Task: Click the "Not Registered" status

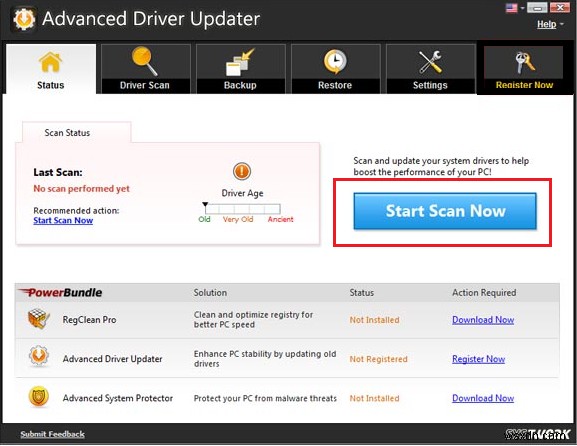Action: (x=378, y=359)
